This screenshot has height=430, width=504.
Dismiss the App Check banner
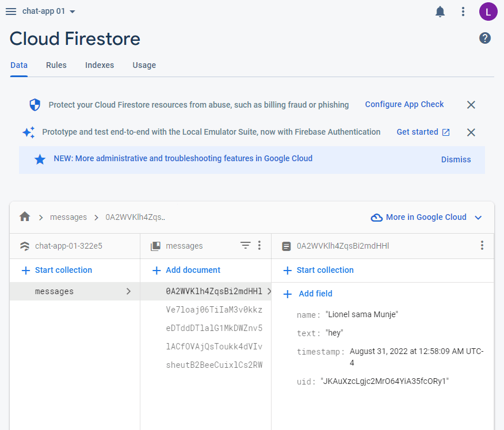(471, 105)
